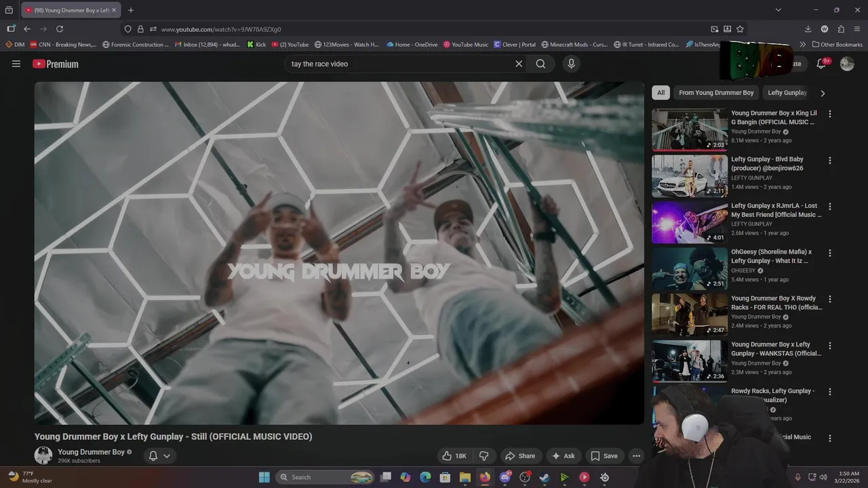Toggle microphone icon in system tray

(797, 477)
